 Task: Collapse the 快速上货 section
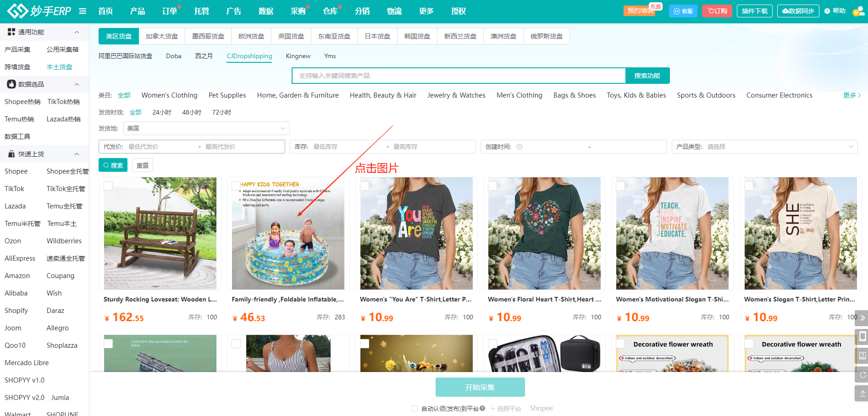point(77,154)
